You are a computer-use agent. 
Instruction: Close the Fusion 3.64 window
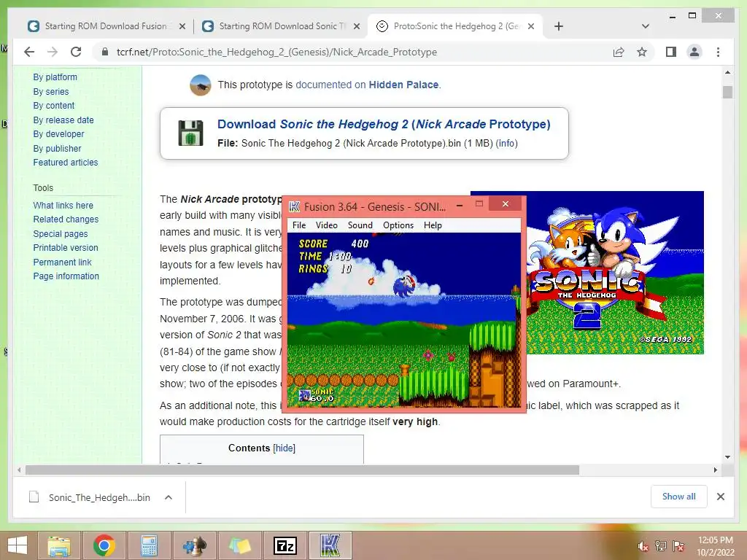point(506,204)
